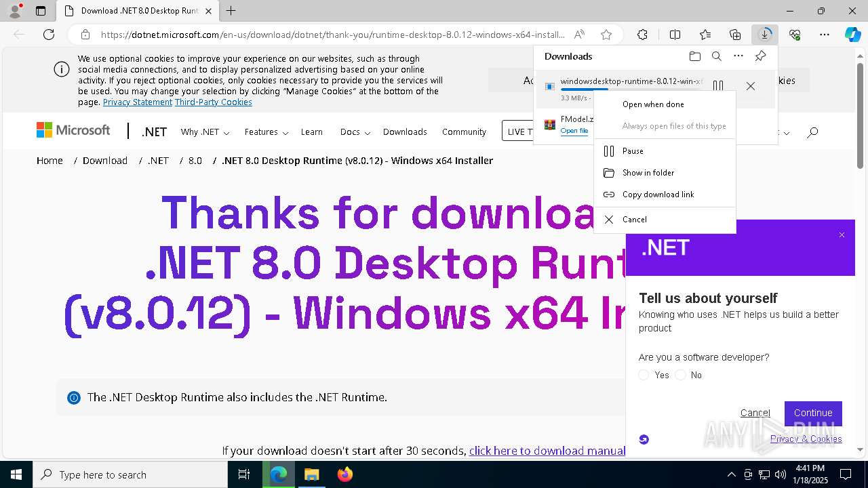Select Copy download link

click(x=665, y=195)
